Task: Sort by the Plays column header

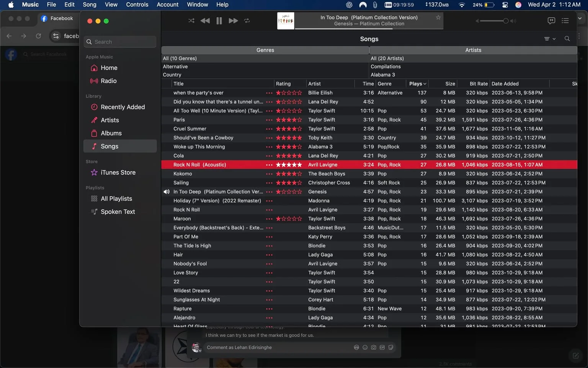Action: point(417,84)
